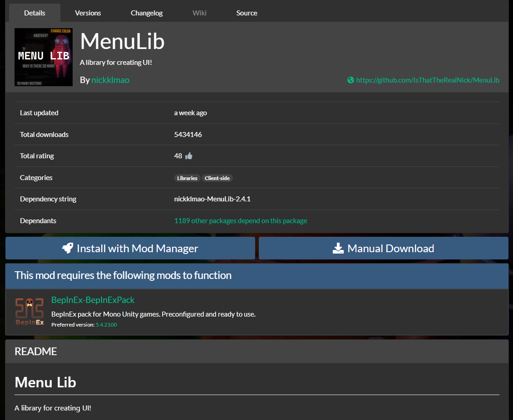This screenshot has height=420, width=513.
Task: Click the total rating number 48
Action: [178, 156]
